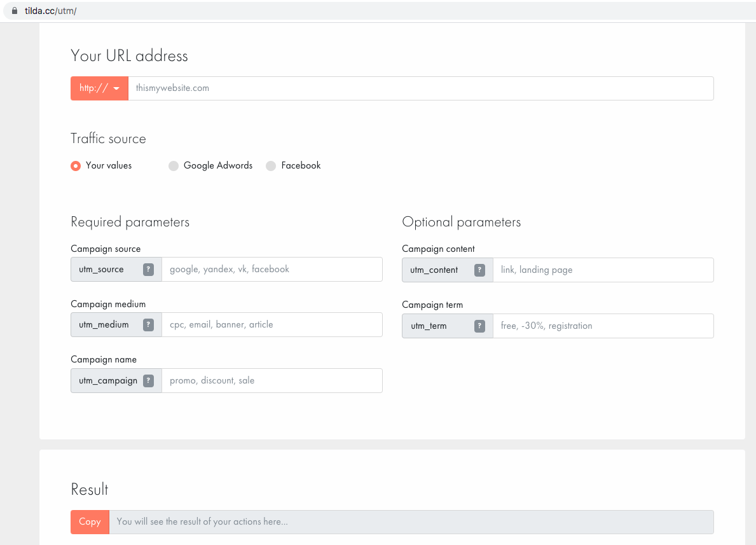
Task: Click the Campaign name input field
Action: pyautogui.click(x=271, y=381)
